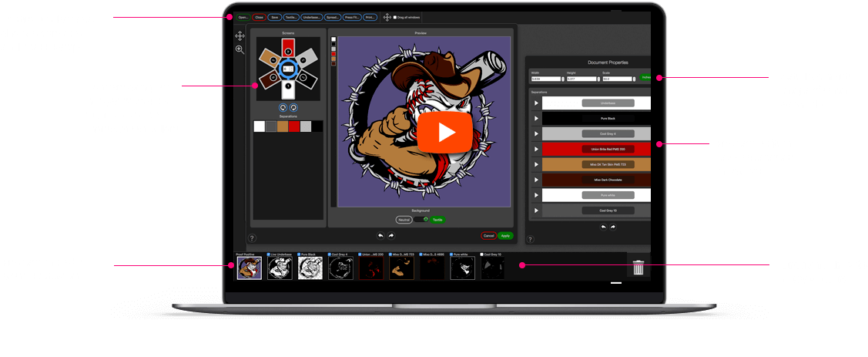This screenshot has height=357, width=868.
Task: Click the blue press hub center
Action: pos(288,69)
